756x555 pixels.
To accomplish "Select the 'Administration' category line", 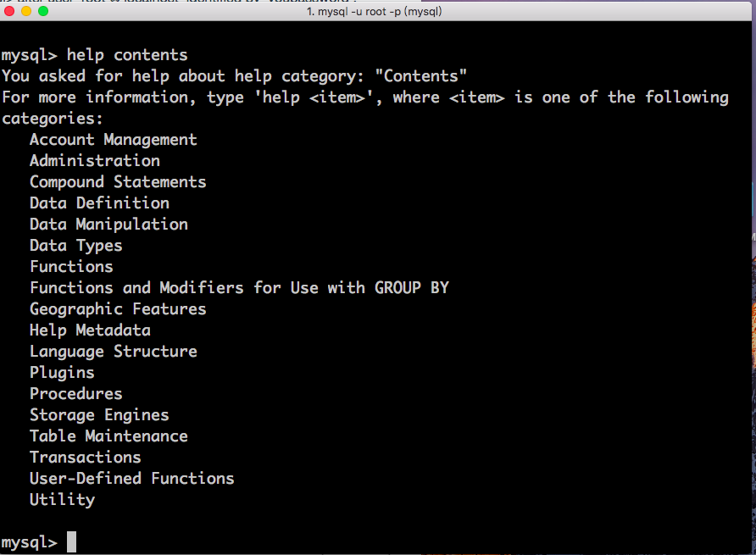I will pos(95,161).
